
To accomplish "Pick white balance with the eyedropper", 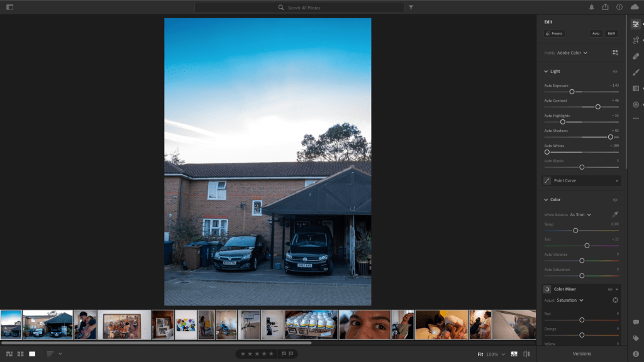I will 615,215.
